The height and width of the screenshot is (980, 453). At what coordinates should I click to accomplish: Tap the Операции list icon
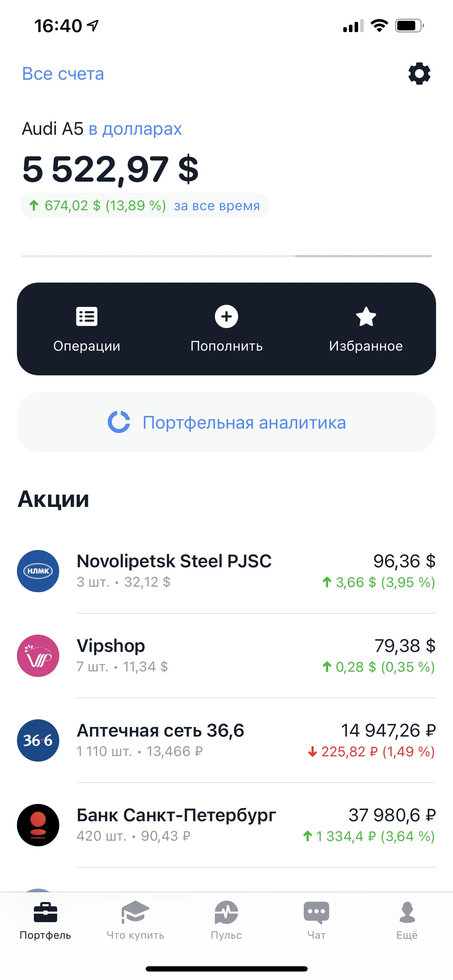87,316
